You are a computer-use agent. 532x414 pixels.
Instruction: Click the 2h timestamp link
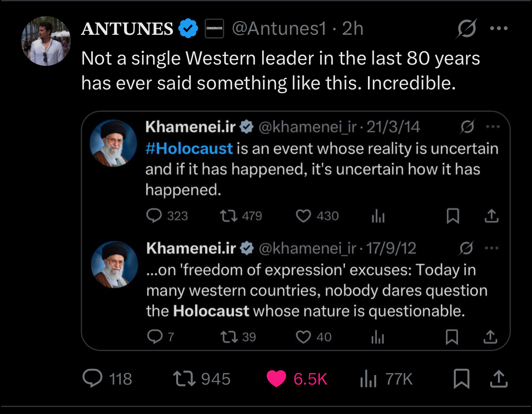pos(353,29)
